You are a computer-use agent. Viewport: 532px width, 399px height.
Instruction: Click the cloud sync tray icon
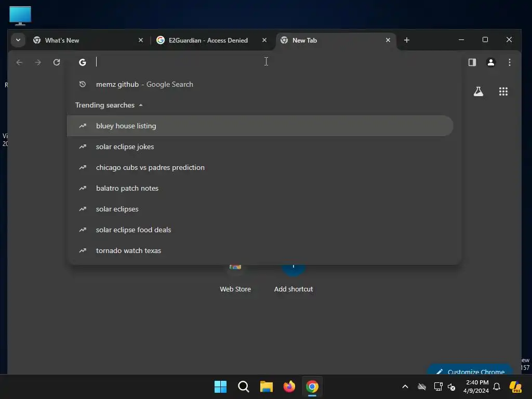(x=422, y=387)
